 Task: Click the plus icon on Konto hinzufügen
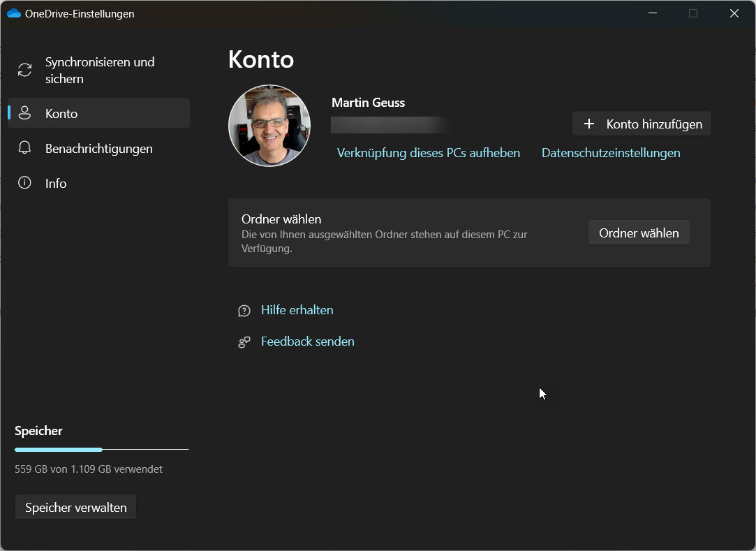[x=588, y=124]
